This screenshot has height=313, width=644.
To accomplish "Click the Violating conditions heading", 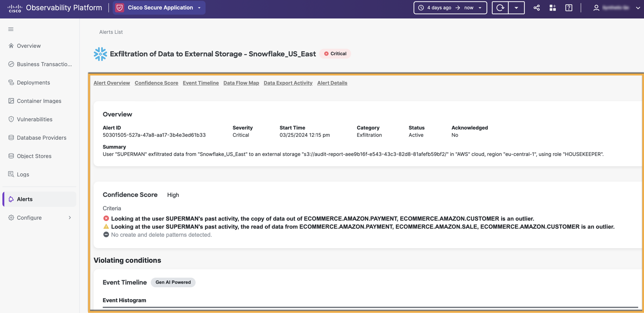I will pos(127,261).
